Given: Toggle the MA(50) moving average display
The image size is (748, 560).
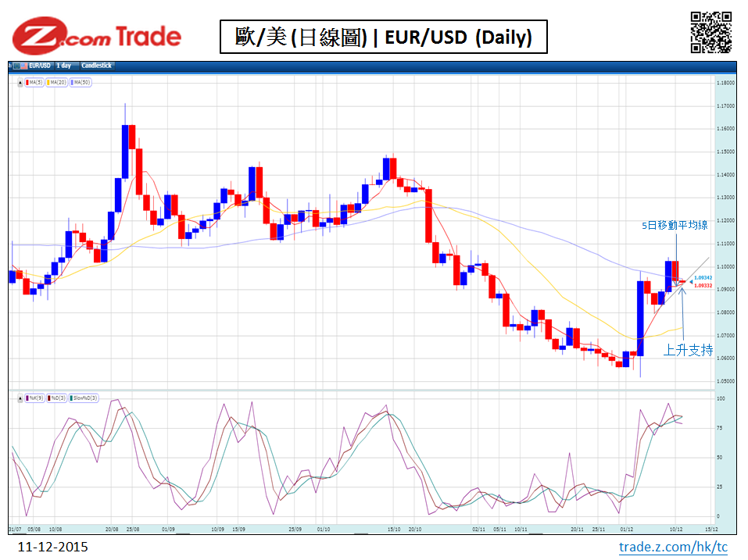Looking at the screenshot, I should [72, 82].
